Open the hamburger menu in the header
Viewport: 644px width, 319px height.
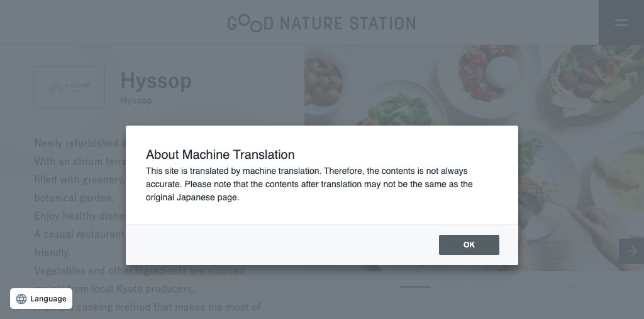pos(621,23)
